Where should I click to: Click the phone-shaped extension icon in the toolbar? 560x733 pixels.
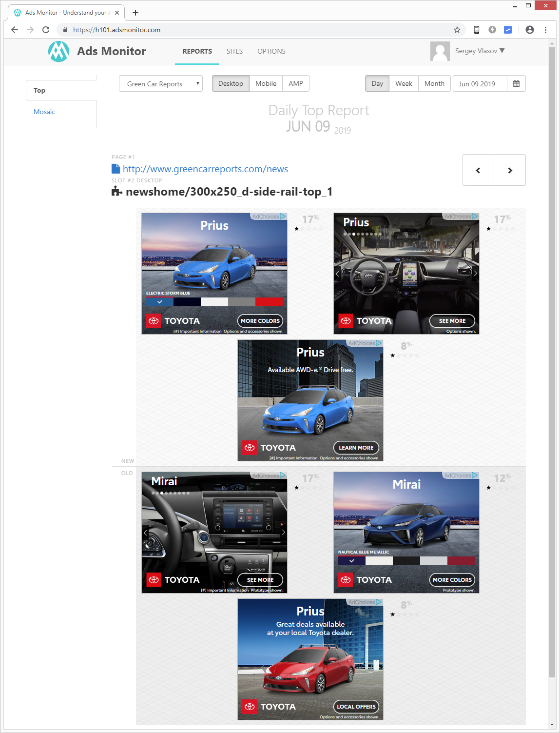[x=477, y=30]
